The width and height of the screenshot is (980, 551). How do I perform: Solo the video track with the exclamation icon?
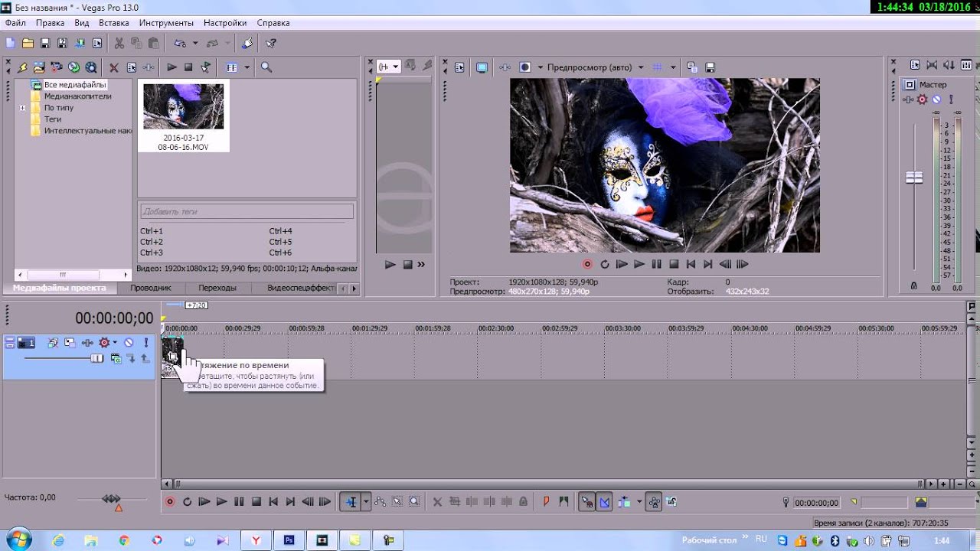145,343
